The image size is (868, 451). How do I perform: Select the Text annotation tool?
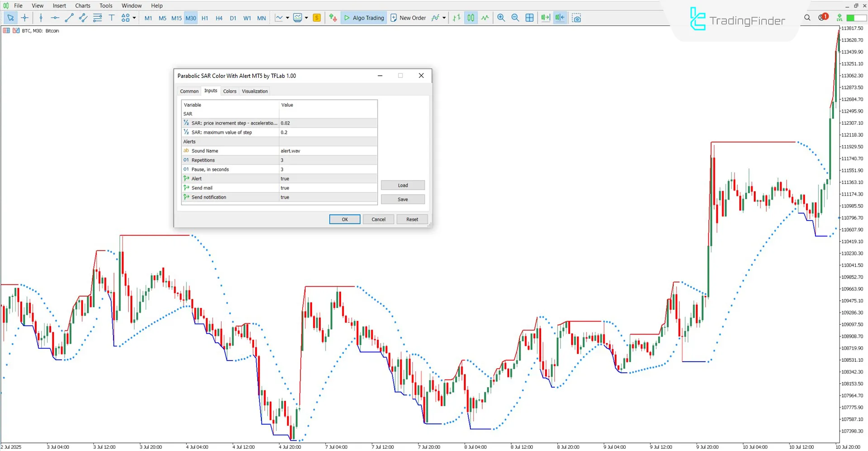tap(111, 18)
